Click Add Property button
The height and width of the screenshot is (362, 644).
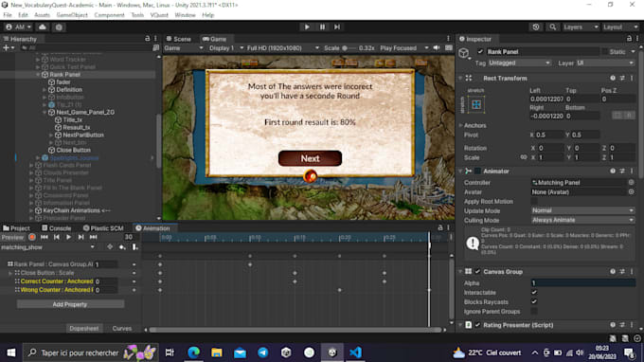[x=70, y=304]
